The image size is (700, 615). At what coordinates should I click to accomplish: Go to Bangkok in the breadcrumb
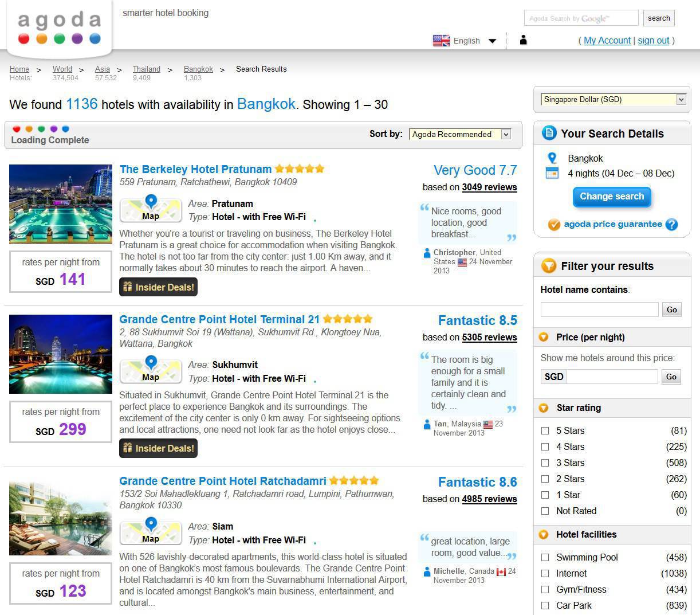click(x=198, y=69)
